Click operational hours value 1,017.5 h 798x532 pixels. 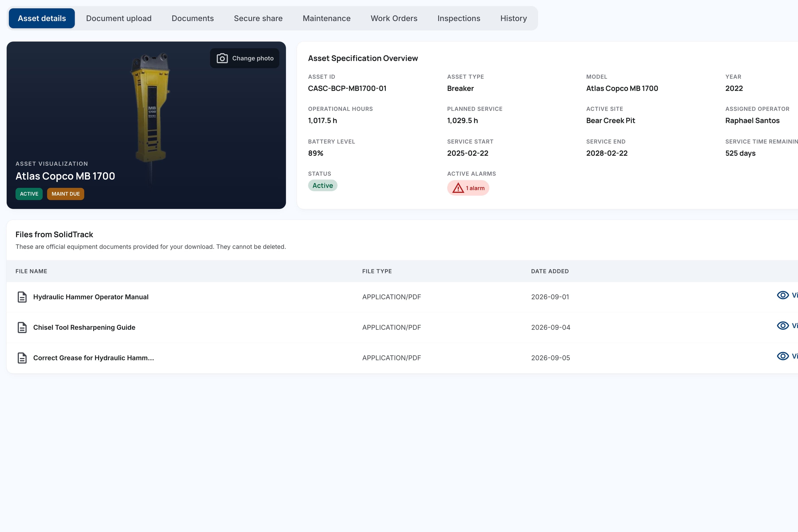click(322, 121)
